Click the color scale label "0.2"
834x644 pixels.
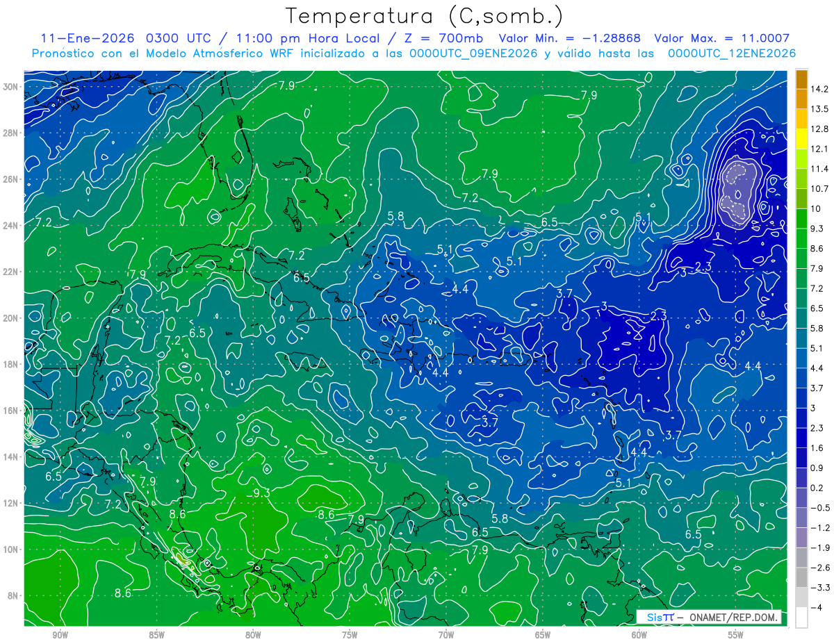817,488
